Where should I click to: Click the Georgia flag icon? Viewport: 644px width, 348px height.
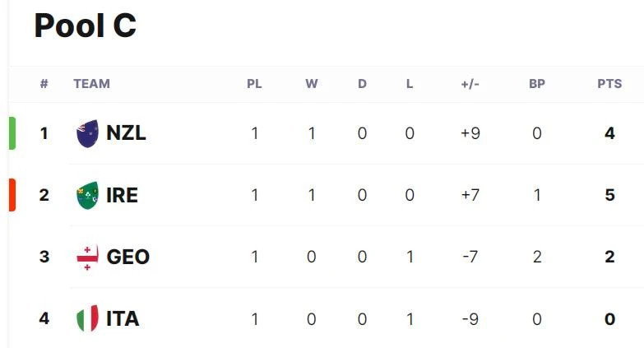[x=87, y=258]
